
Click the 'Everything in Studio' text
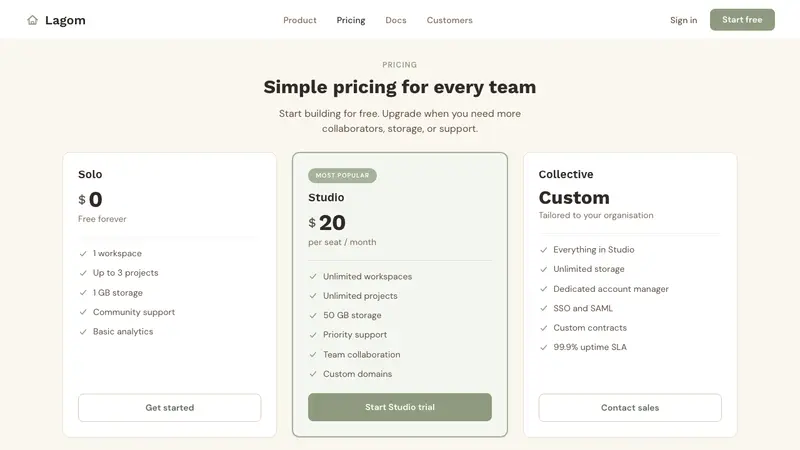pyautogui.click(x=594, y=249)
